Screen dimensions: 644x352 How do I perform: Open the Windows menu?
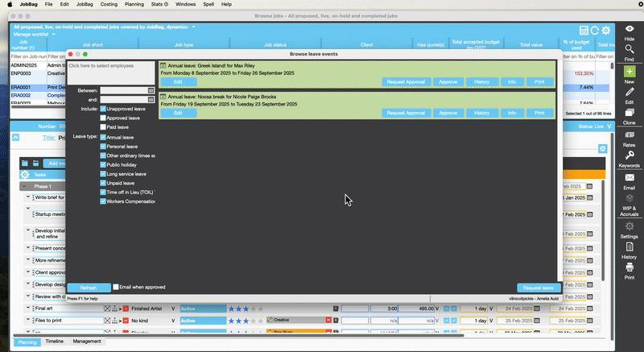coord(186,4)
